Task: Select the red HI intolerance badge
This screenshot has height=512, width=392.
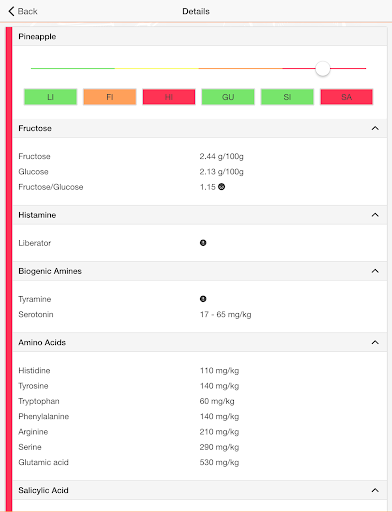Action: click(x=169, y=97)
